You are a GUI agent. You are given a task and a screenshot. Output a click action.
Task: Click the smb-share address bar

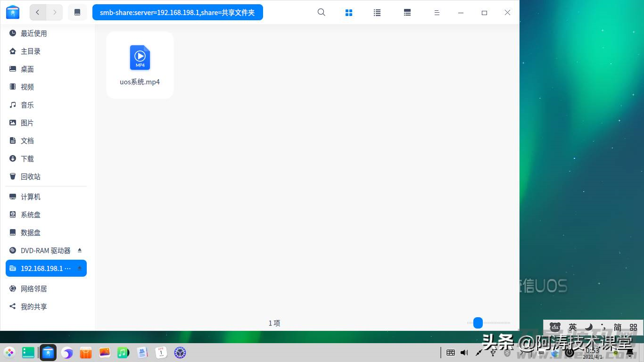point(178,12)
